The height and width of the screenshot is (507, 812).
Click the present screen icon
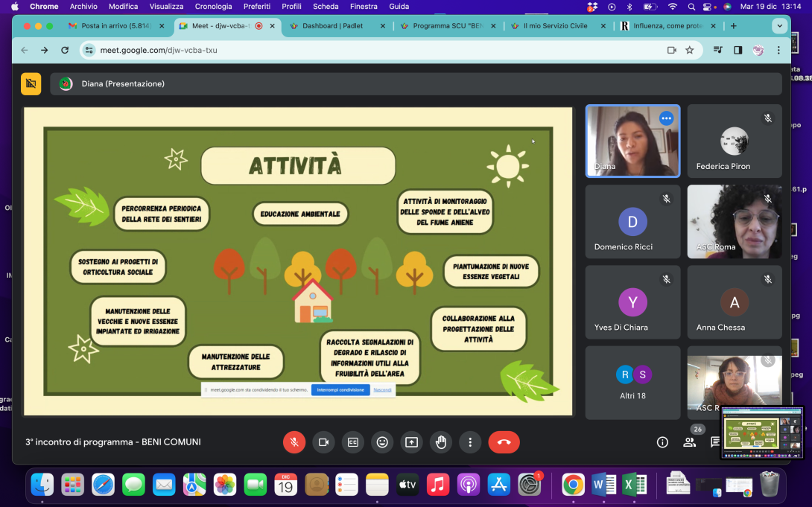411,442
